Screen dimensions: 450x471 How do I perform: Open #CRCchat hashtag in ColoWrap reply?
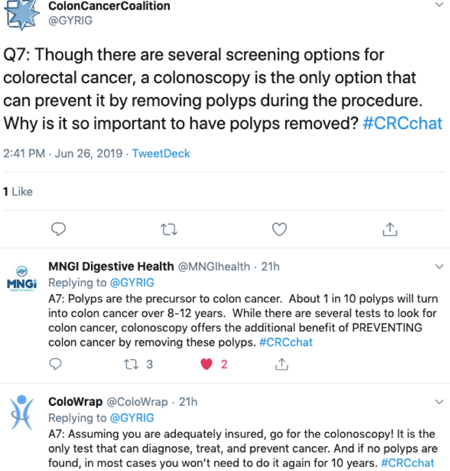(408, 463)
